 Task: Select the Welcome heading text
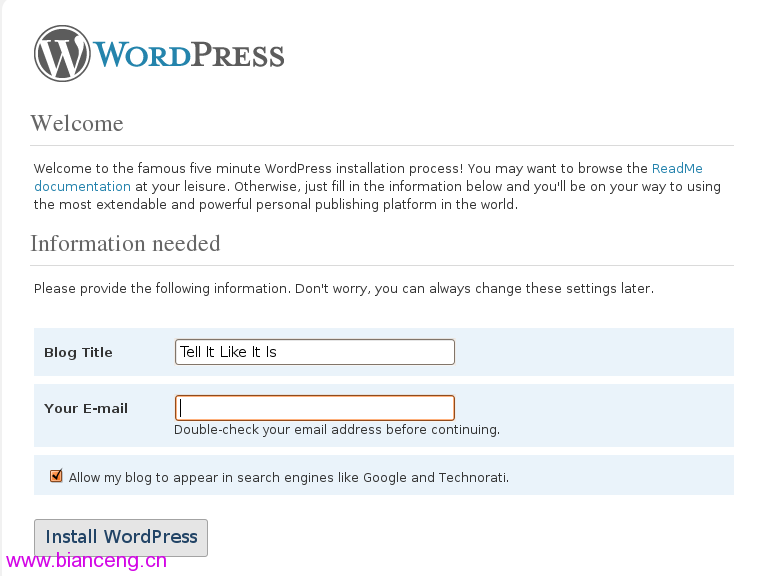pyautogui.click(x=77, y=123)
